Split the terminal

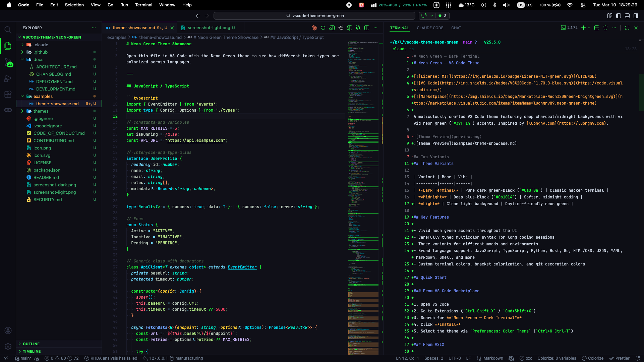click(597, 28)
